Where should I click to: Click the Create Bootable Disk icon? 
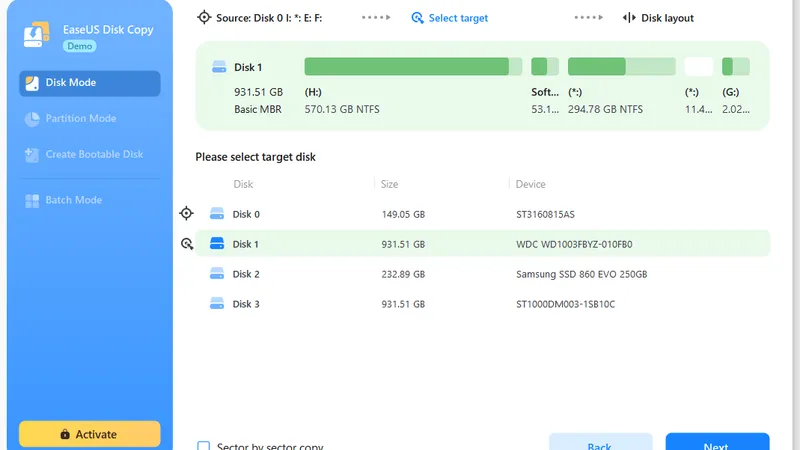point(32,155)
